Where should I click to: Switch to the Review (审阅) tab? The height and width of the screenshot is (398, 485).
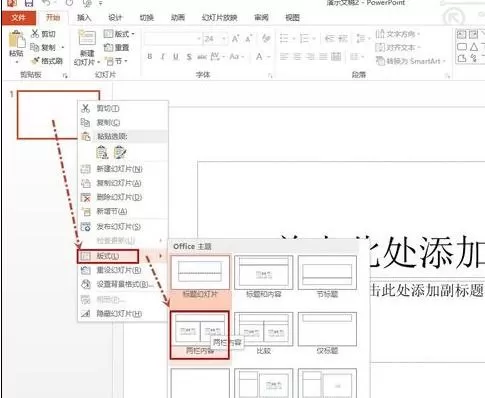click(261, 18)
